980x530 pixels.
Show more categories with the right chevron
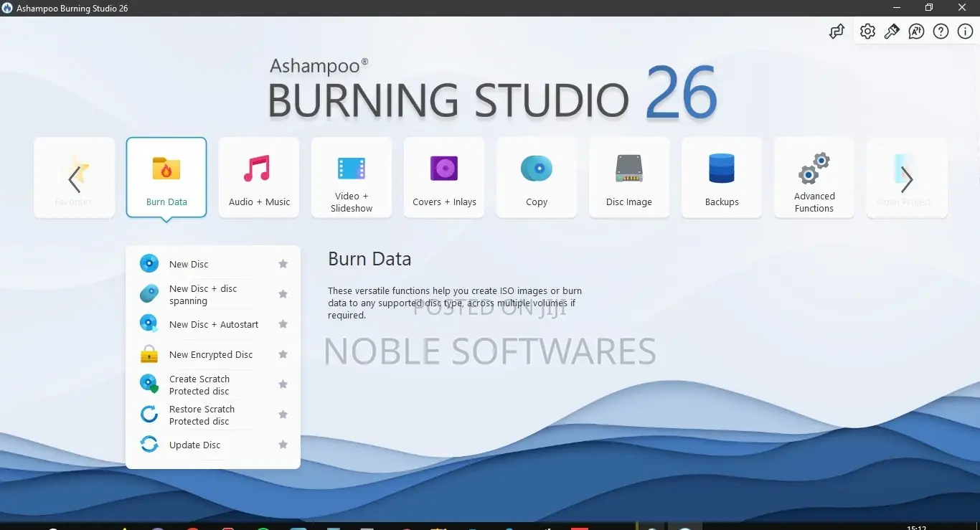pos(907,179)
